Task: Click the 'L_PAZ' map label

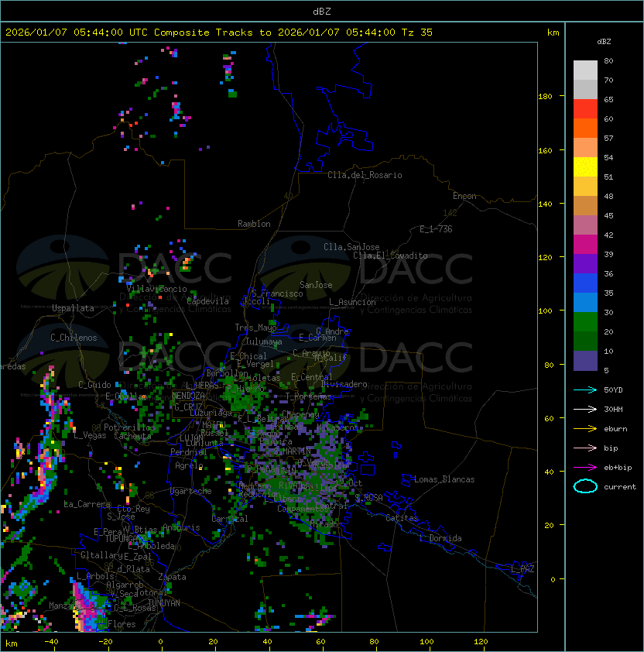Action: click(x=522, y=569)
